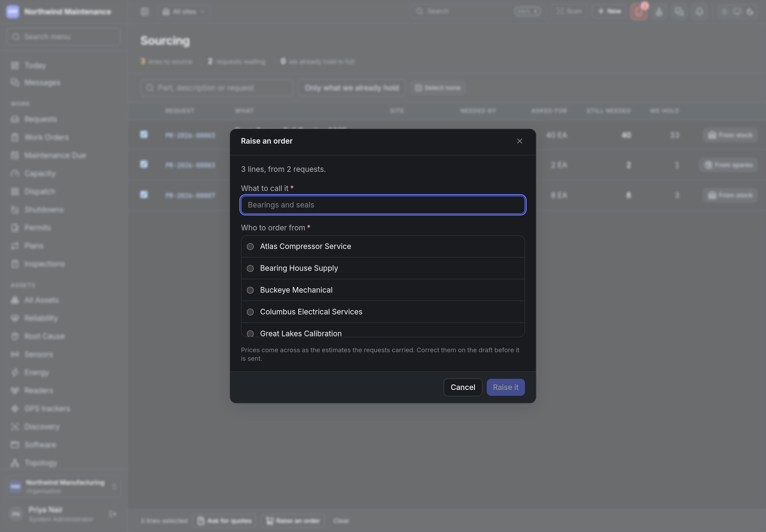Screen dimensions: 766x532
Task: Click the All Assets sidebar icon
Action: click(15, 300)
